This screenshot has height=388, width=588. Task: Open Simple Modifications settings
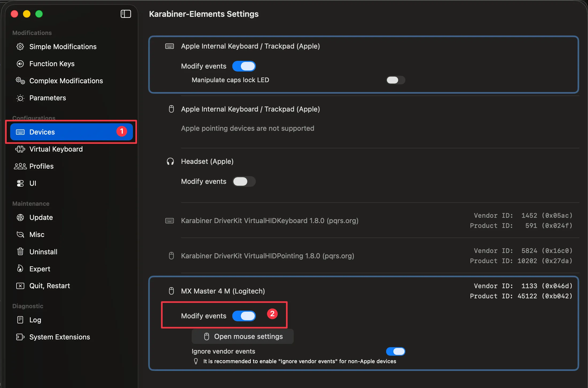[x=63, y=46]
